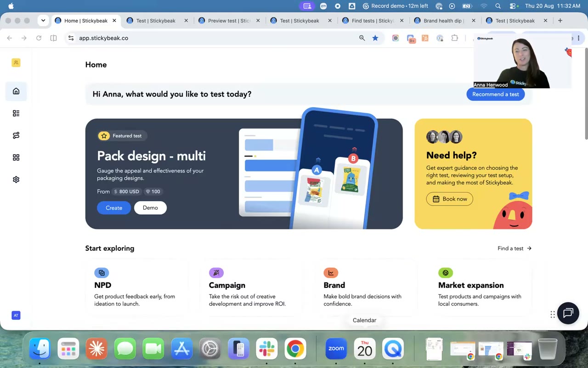
Task: Open the Apple menu
Action: [11, 6]
